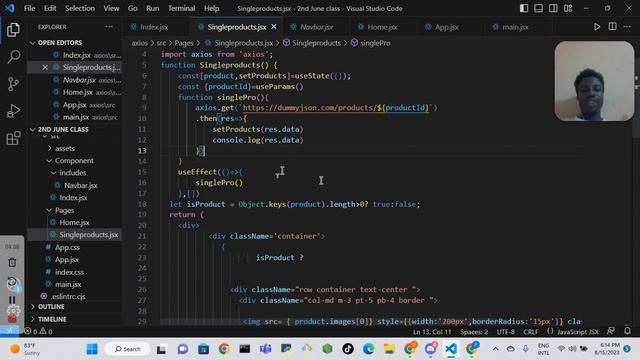Viewport: 640px width, 360px height.
Task: Open the Run menu
Action: point(153,8)
